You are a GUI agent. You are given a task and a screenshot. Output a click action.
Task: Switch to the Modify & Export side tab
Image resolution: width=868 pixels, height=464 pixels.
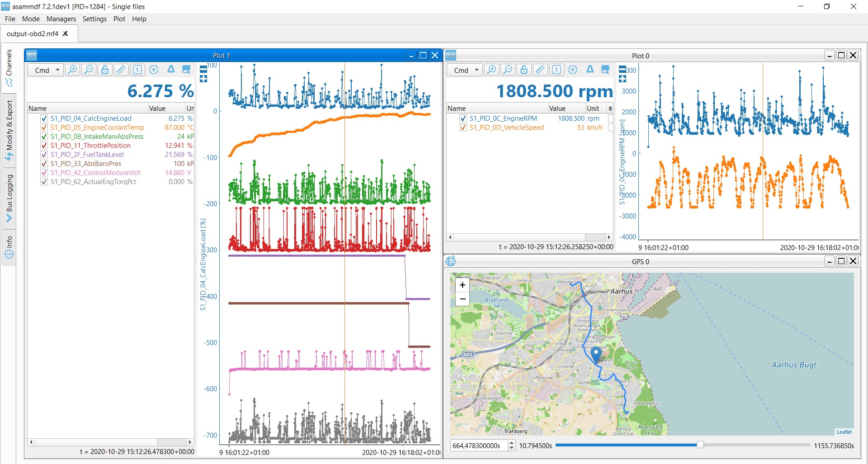(9, 131)
